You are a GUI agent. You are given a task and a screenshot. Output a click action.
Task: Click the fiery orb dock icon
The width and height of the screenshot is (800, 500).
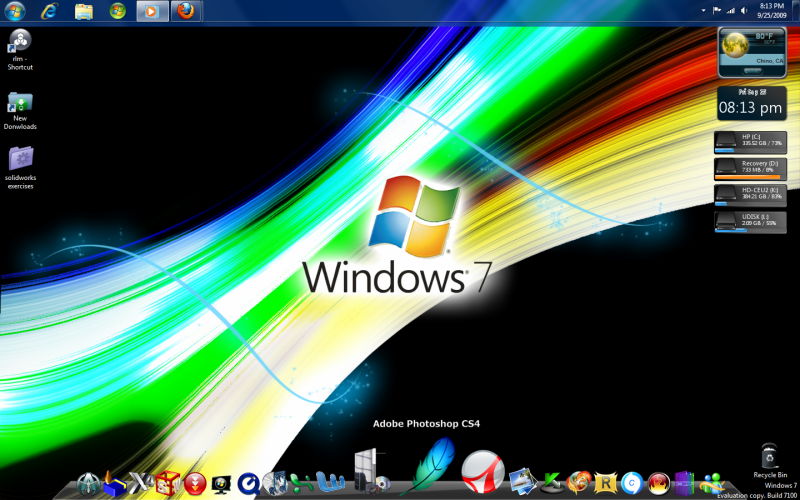[x=579, y=483]
